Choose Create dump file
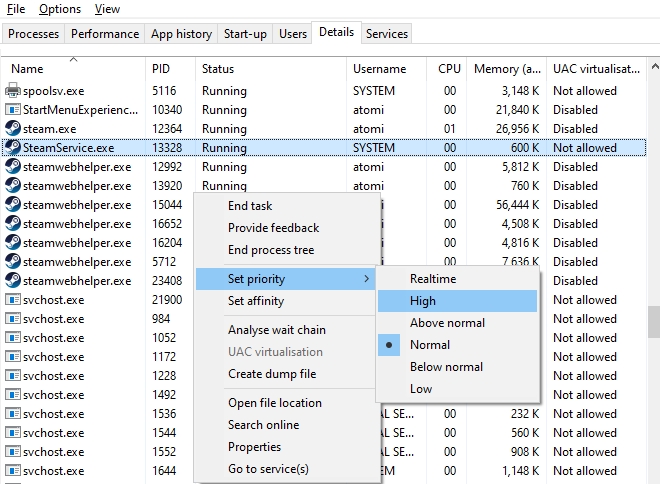The width and height of the screenshot is (660, 484). (285, 374)
